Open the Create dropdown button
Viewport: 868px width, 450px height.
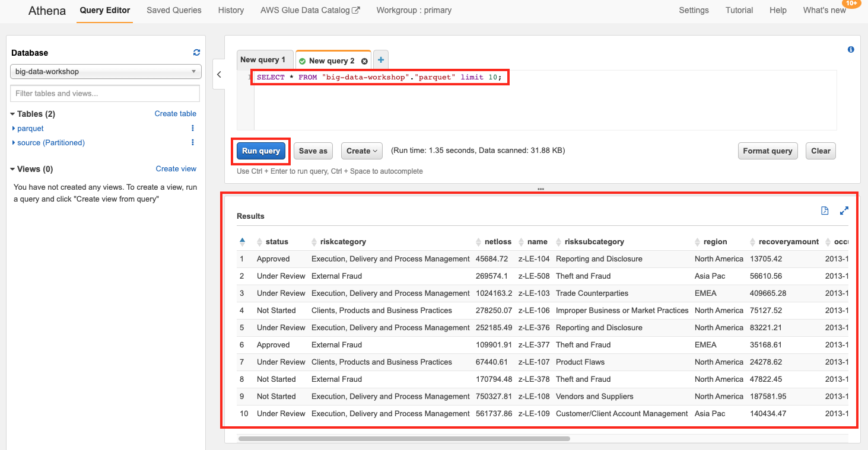click(x=362, y=151)
